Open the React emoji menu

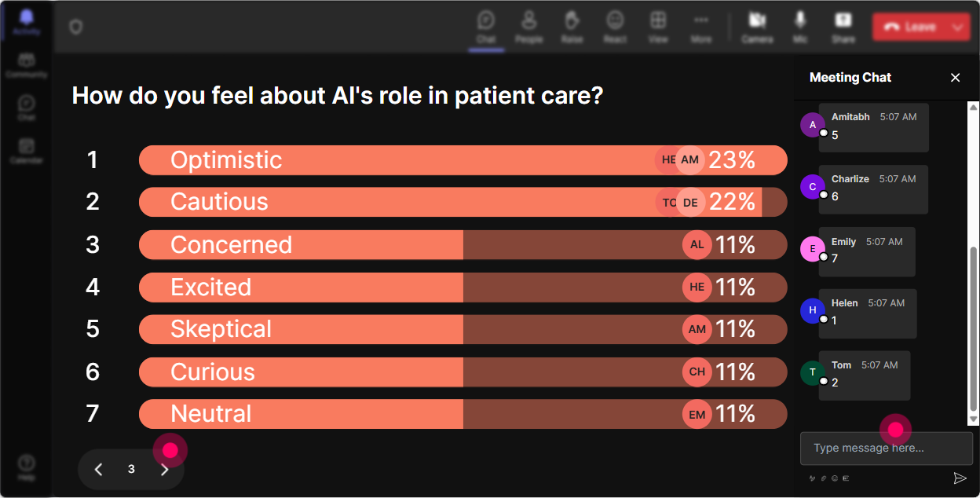(x=615, y=27)
